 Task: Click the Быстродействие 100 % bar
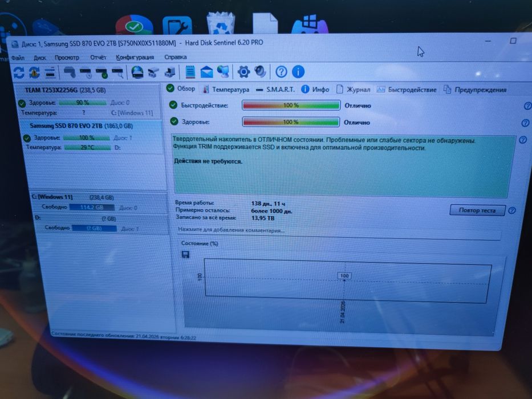tap(291, 105)
